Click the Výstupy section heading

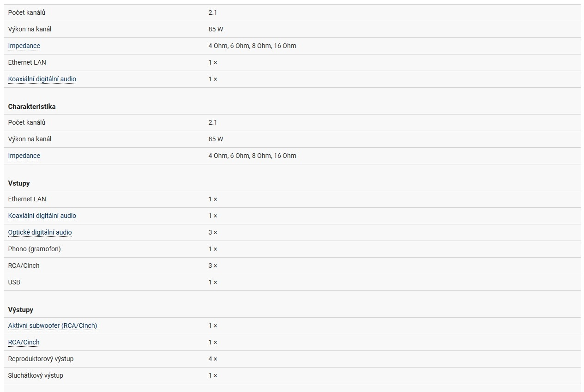(x=21, y=310)
